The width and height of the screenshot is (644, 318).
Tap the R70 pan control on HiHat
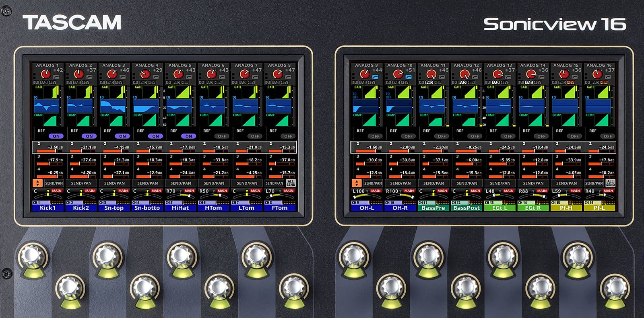[181, 195]
